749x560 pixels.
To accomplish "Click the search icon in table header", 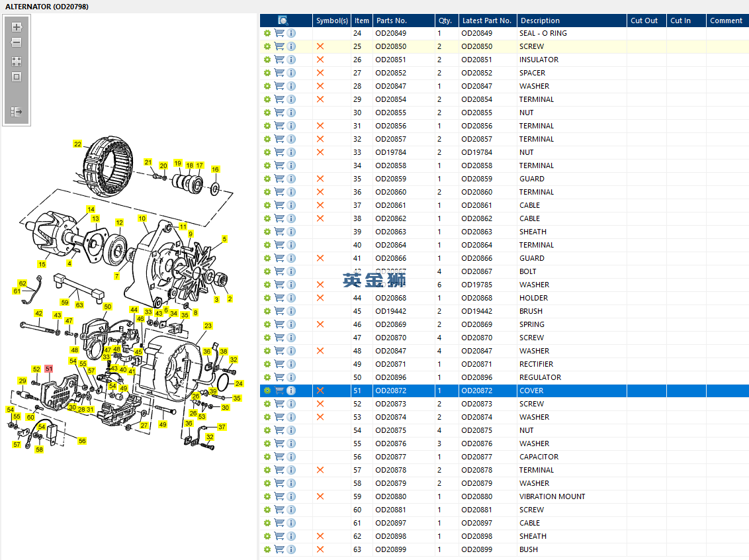I will click(283, 21).
